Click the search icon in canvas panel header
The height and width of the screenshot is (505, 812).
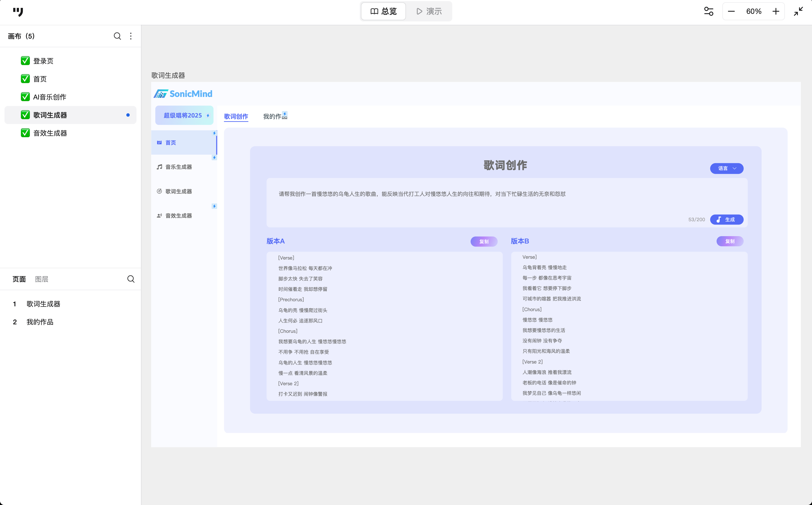[x=117, y=36]
